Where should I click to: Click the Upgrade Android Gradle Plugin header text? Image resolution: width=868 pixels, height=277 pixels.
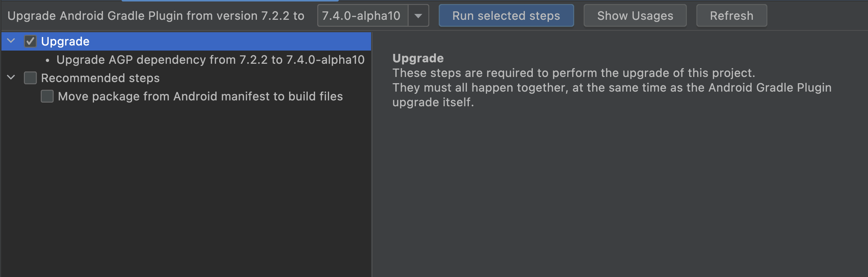(156, 15)
